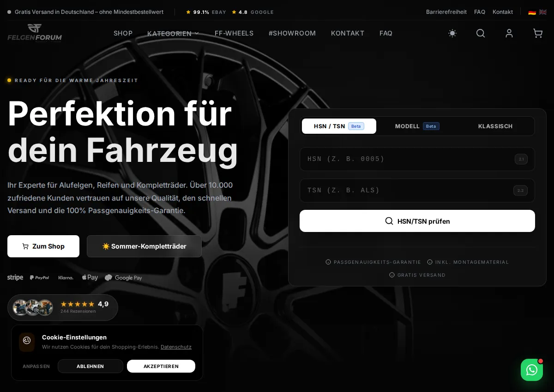Open reviewer avatar thumbnails
The image size is (554, 392).
[33, 308]
